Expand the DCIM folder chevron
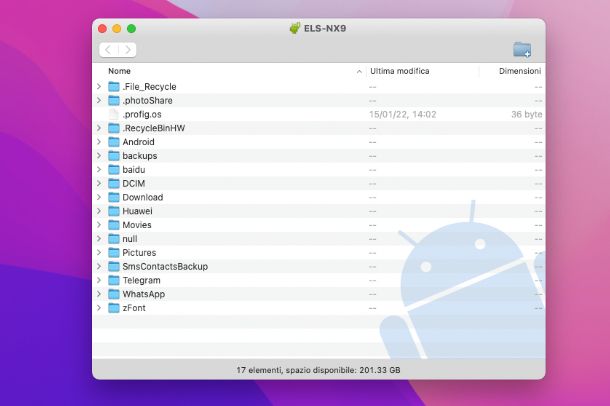 (99, 183)
